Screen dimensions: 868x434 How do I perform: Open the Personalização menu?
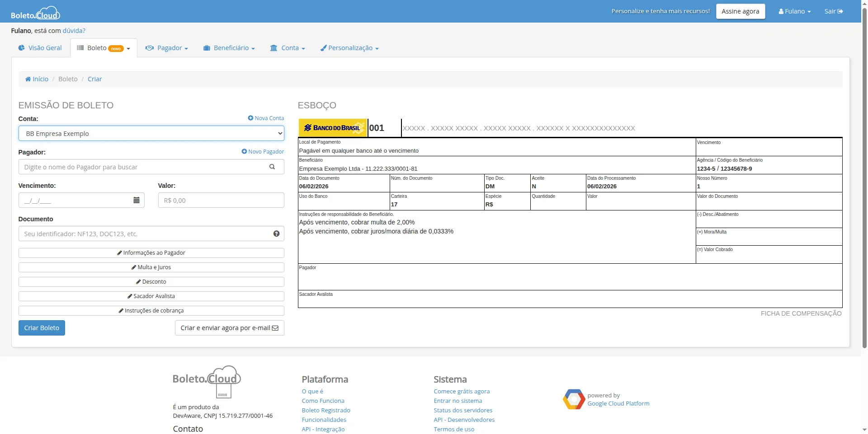click(x=349, y=48)
